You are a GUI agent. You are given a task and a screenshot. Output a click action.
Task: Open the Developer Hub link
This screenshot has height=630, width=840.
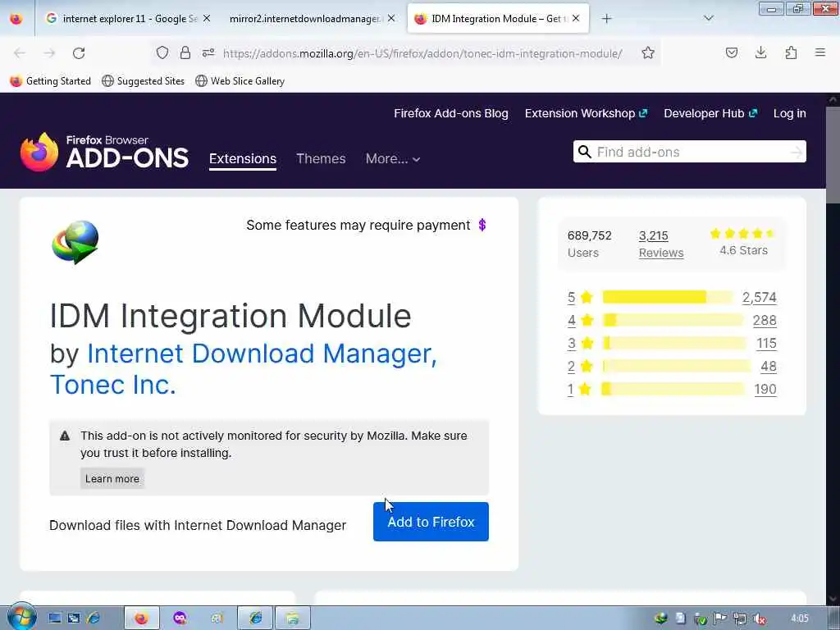coord(710,113)
